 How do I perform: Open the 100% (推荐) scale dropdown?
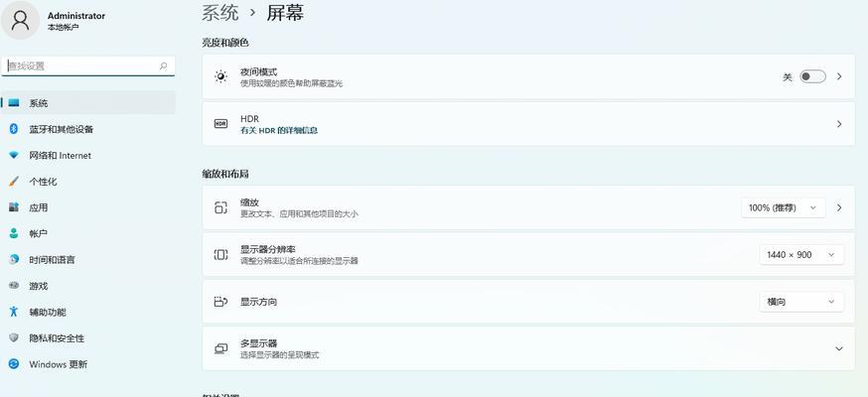tap(784, 207)
